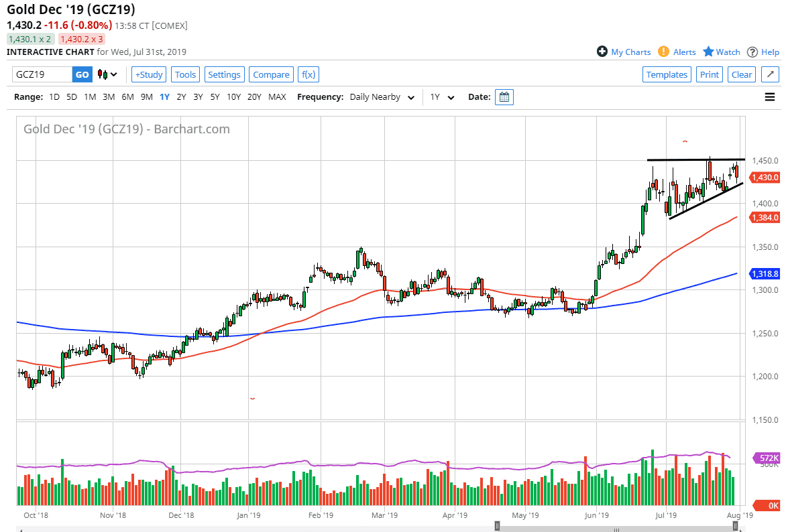Image resolution: width=786 pixels, height=532 pixels.
Task: Open the Daily Nearby frequency dropdown
Action: click(x=382, y=97)
